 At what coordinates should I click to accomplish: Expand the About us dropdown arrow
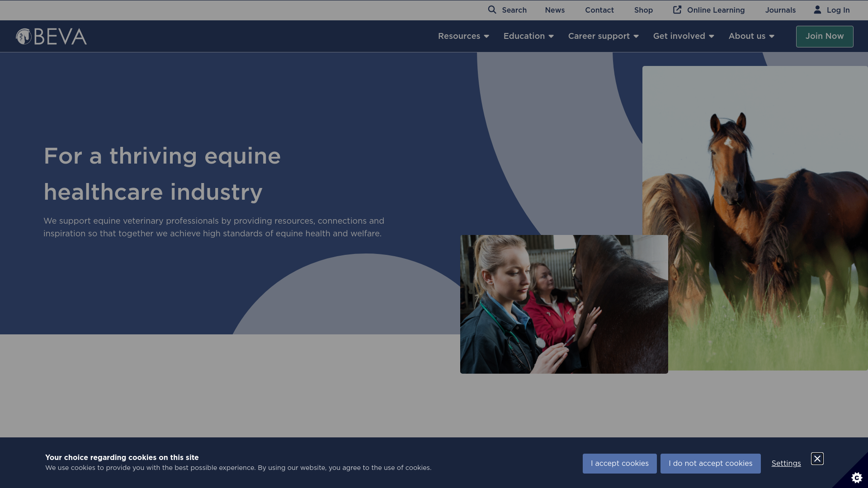click(x=772, y=37)
